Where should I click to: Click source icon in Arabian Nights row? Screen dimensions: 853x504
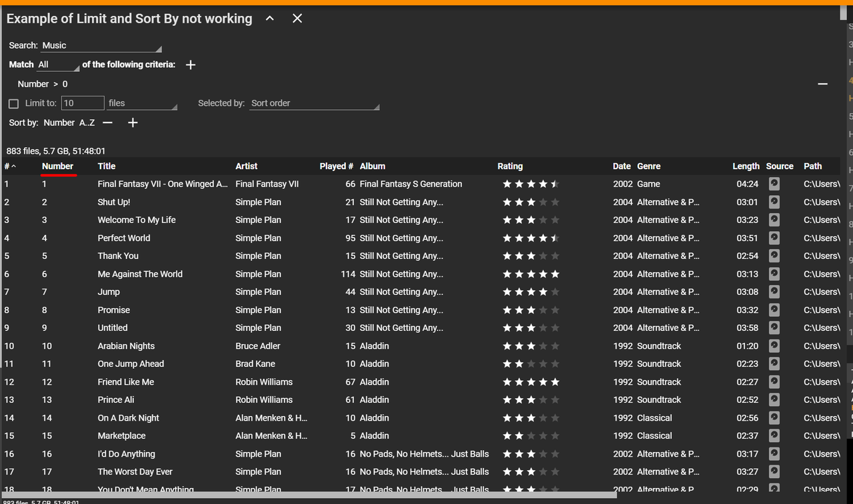(774, 346)
